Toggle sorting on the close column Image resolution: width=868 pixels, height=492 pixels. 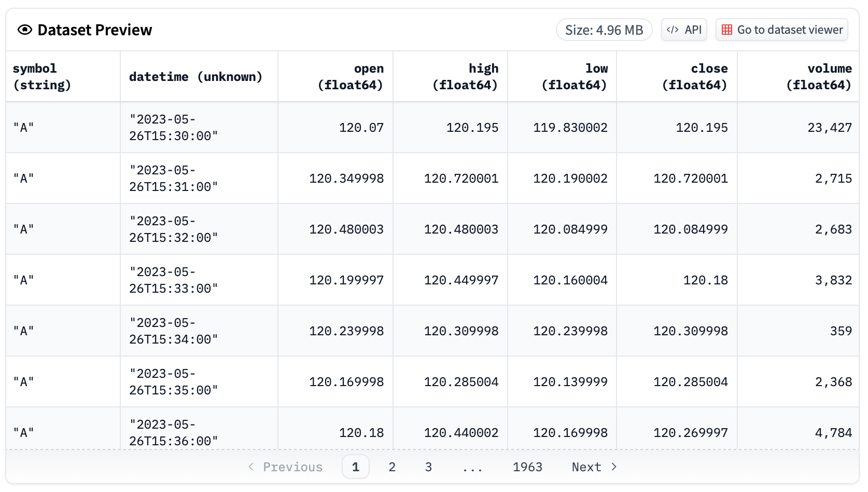pos(695,76)
